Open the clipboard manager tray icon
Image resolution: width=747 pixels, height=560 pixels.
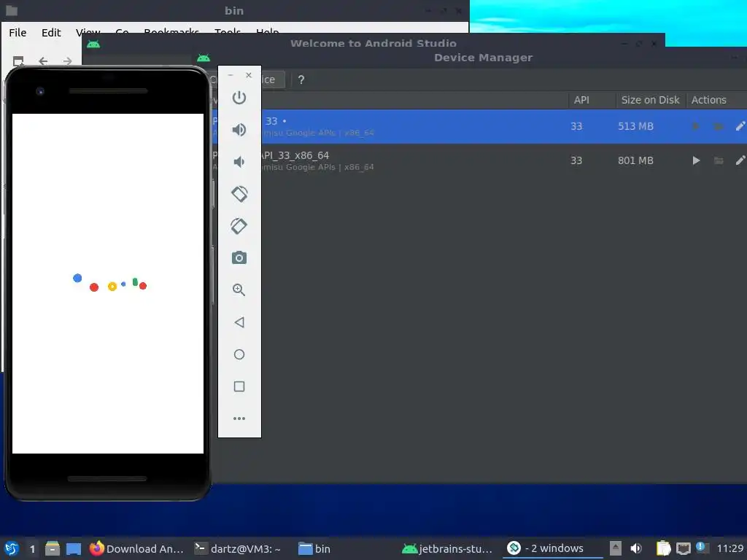point(663,548)
